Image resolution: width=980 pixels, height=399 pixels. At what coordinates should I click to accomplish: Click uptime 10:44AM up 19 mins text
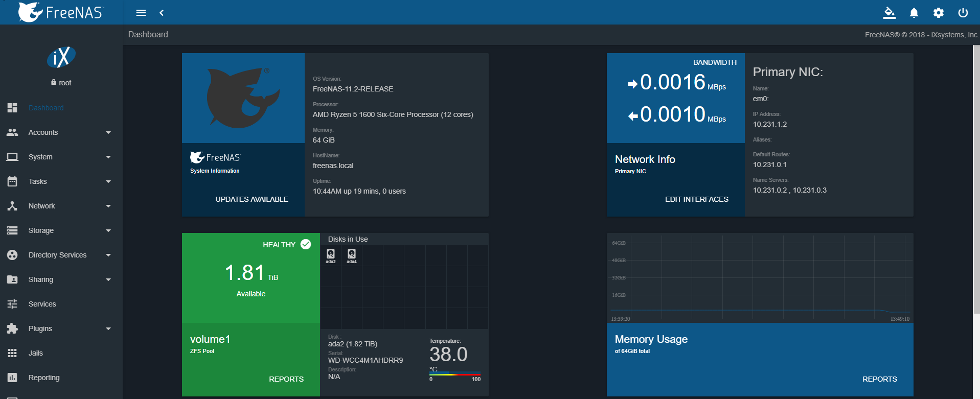pos(359,191)
